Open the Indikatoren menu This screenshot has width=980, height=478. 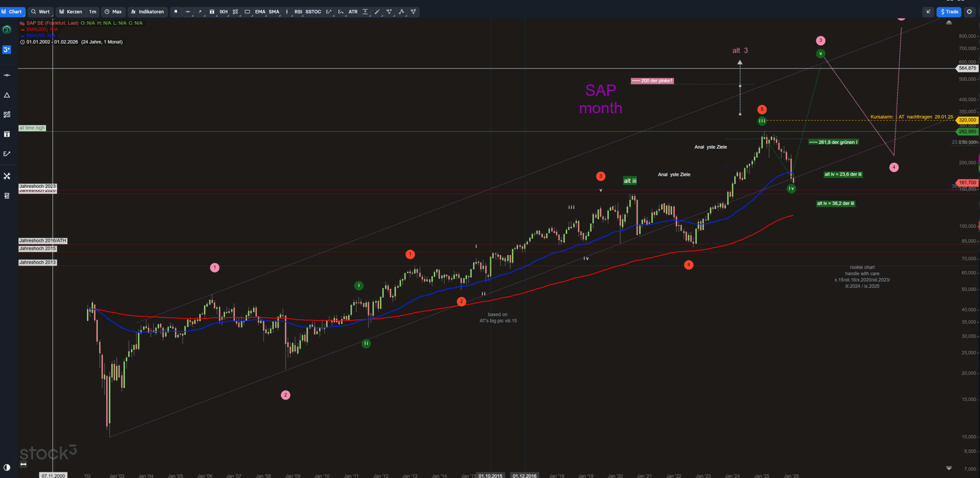tap(147, 12)
